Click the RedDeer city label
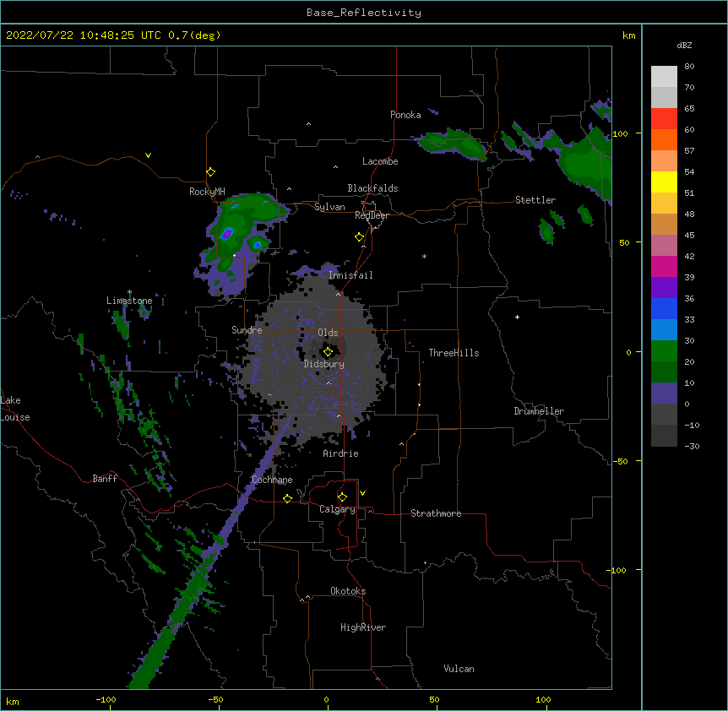The image size is (728, 711). [372, 215]
